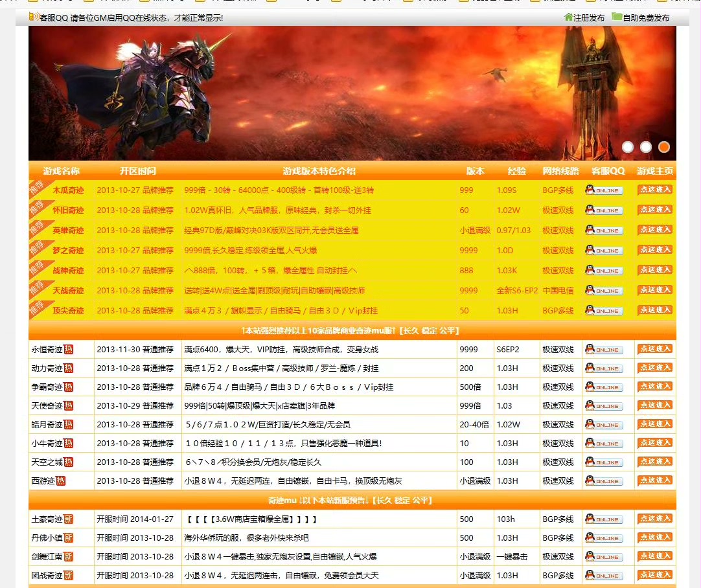The height and width of the screenshot is (588, 701).
Task: Click 点这进入 for 永恒奇迹 row
Action: pos(655,350)
